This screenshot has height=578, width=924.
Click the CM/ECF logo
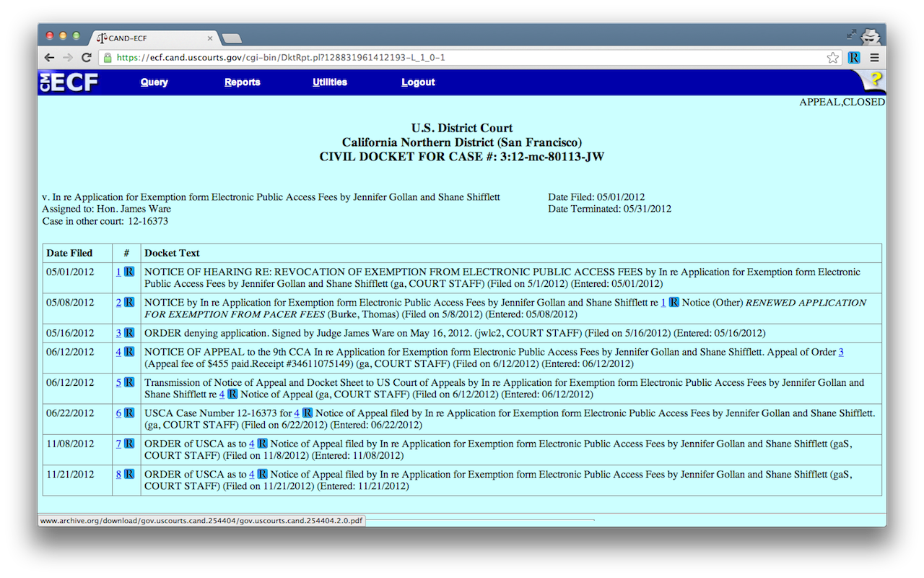click(x=69, y=82)
